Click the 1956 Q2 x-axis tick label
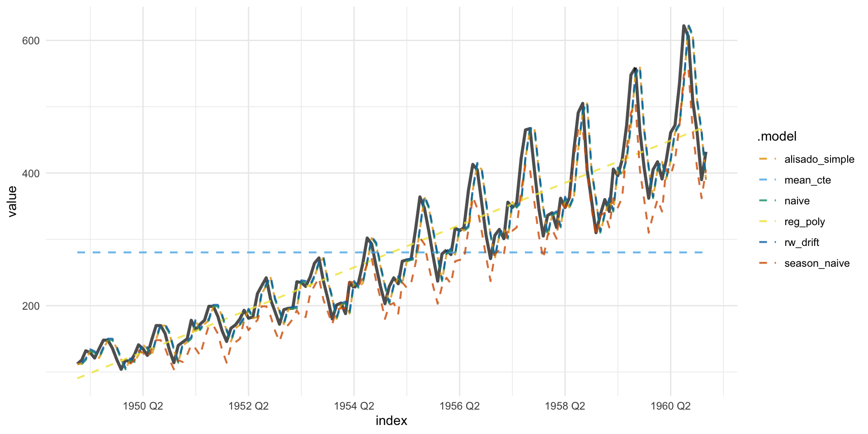868x434 pixels. pyautogui.click(x=459, y=406)
